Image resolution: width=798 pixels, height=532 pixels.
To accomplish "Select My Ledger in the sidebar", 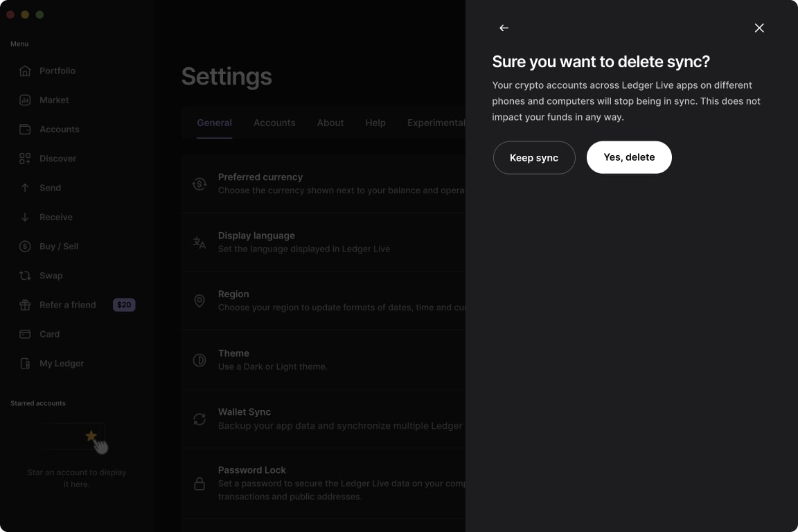I will 61,363.
